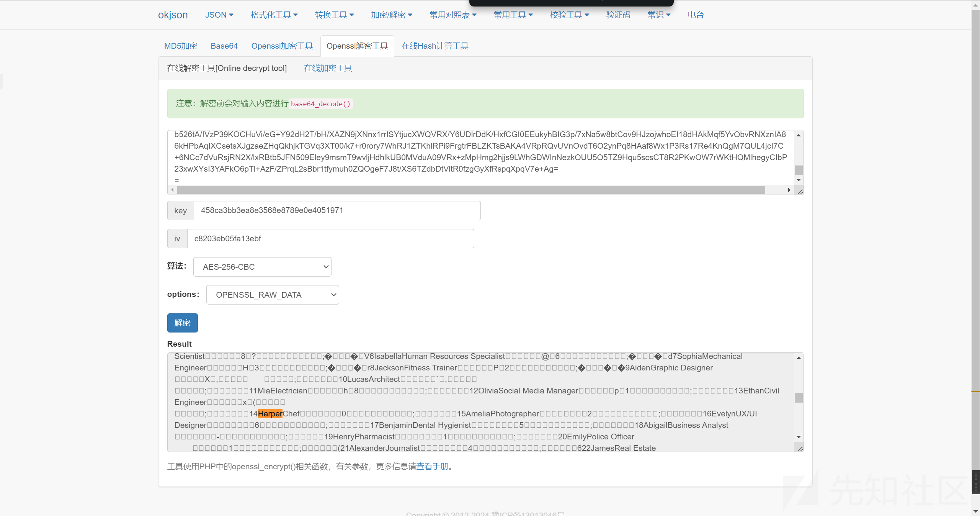Click the key label addon
This screenshot has height=516, width=980.
(181, 210)
